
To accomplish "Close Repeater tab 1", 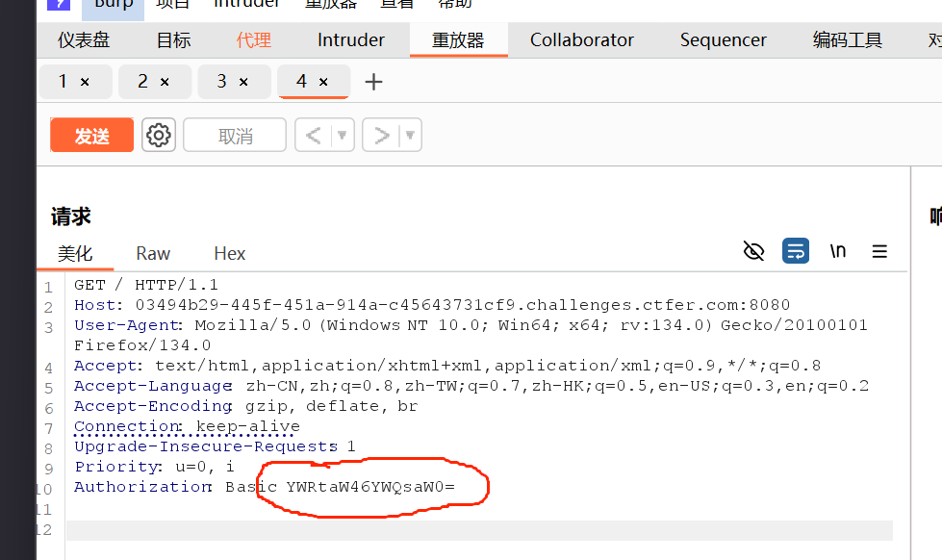I will coord(85,83).
